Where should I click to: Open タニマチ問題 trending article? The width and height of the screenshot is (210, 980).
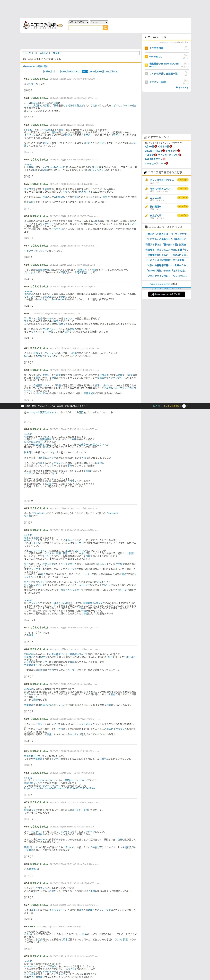156,48
